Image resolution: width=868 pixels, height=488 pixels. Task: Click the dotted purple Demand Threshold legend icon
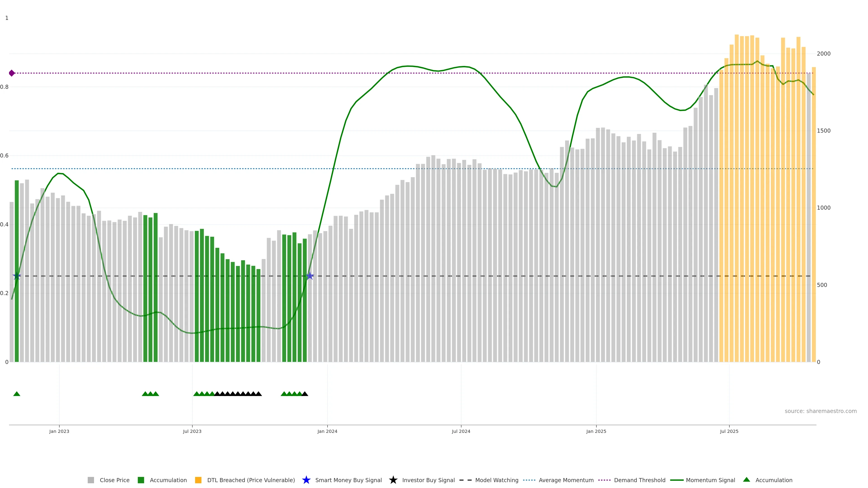click(604, 480)
